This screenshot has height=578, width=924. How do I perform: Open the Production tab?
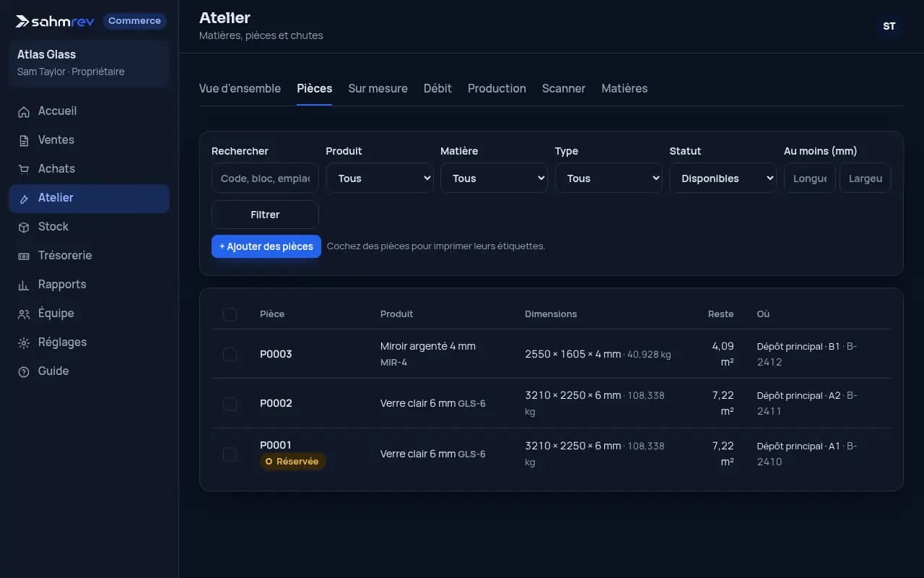pos(497,88)
